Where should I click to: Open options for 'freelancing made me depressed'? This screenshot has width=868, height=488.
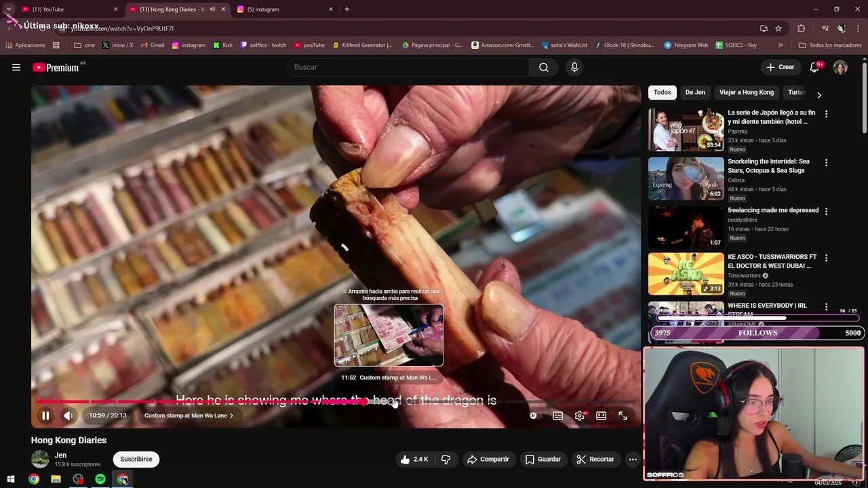coord(826,211)
